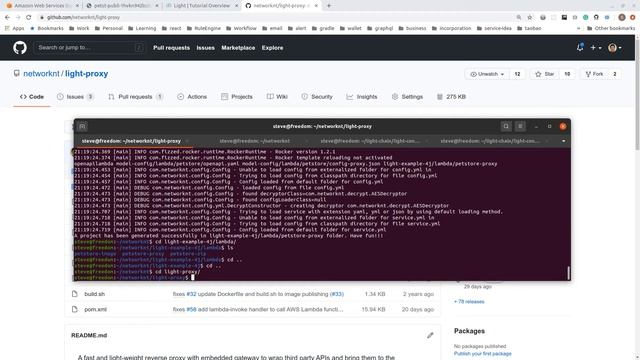This screenshot has width=640, height=360.
Task: Click the browser forward arrow
Action: pos(18,17)
